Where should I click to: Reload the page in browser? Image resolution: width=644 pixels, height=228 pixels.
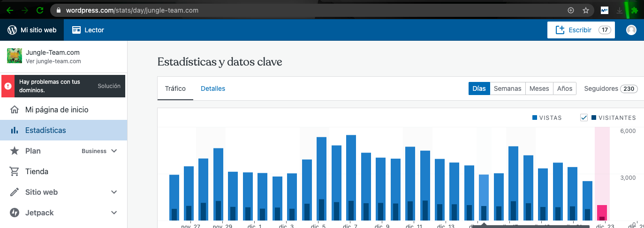click(x=40, y=10)
